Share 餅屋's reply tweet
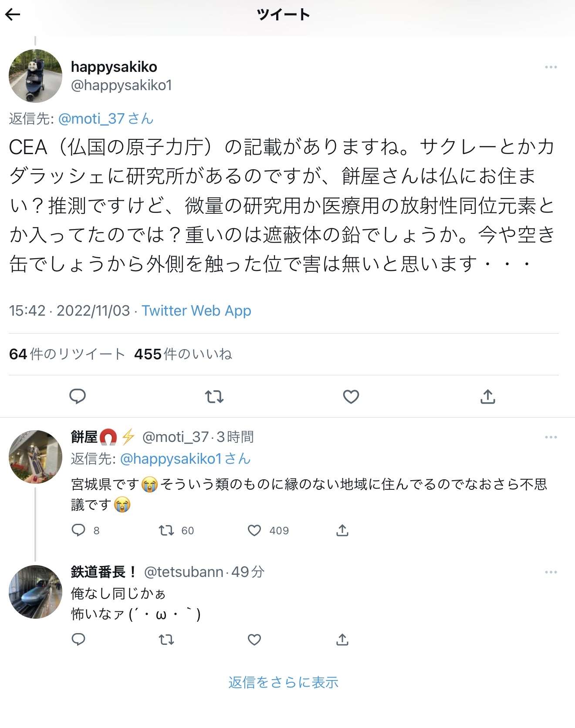 pyautogui.click(x=342, y=530)
